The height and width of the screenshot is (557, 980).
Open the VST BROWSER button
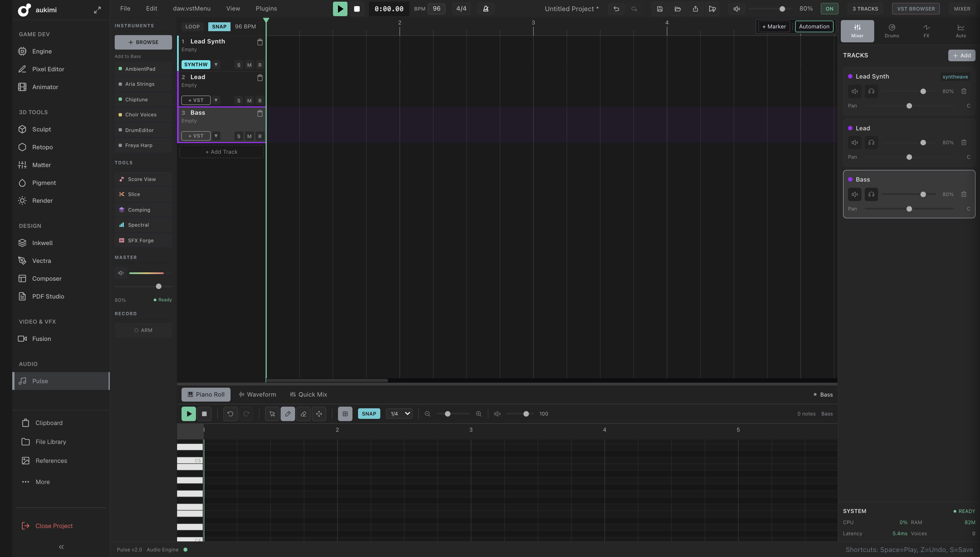tap(916, 9)
